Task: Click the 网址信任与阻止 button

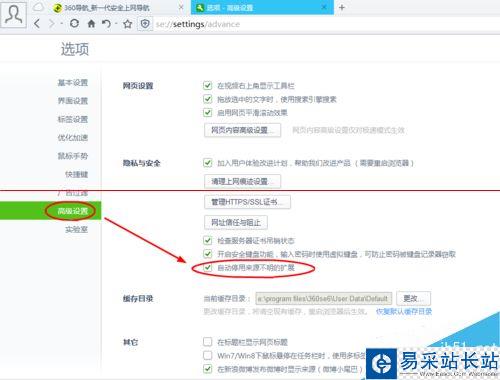Action: tap(236, 222)
